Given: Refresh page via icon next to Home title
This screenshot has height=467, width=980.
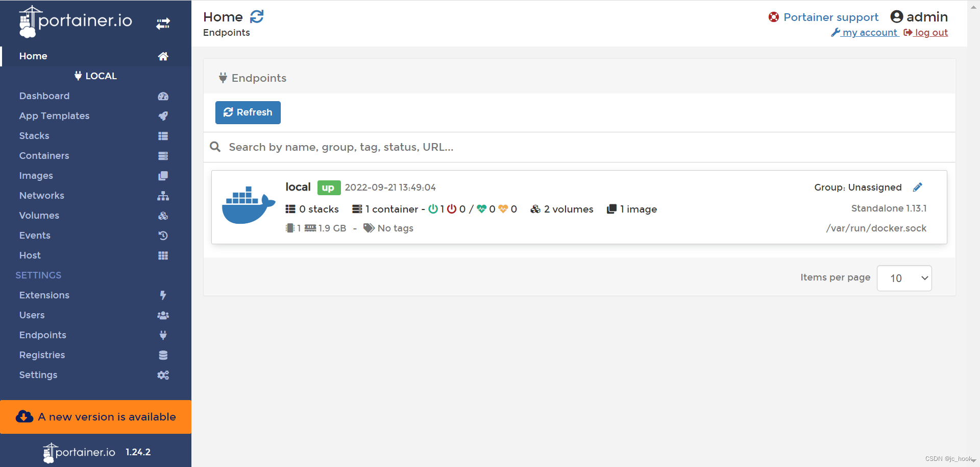Looking at the screenshot, I should [x=257, y=17].
